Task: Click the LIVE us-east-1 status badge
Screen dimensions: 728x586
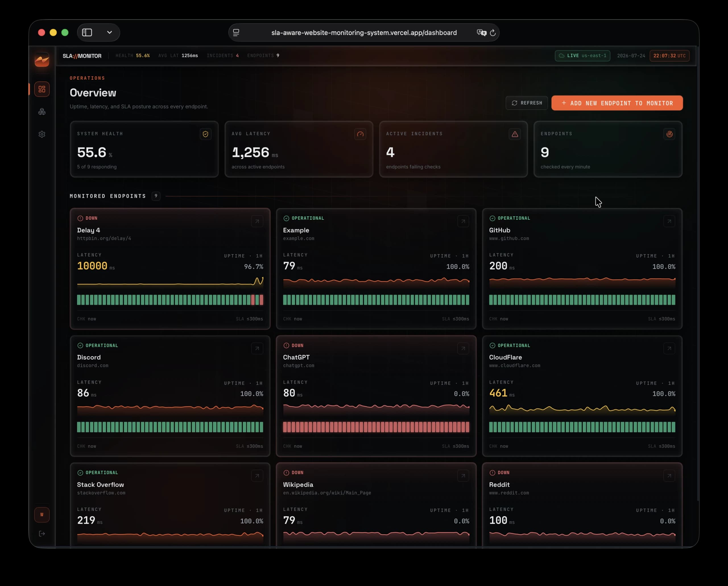Action: 582,56
